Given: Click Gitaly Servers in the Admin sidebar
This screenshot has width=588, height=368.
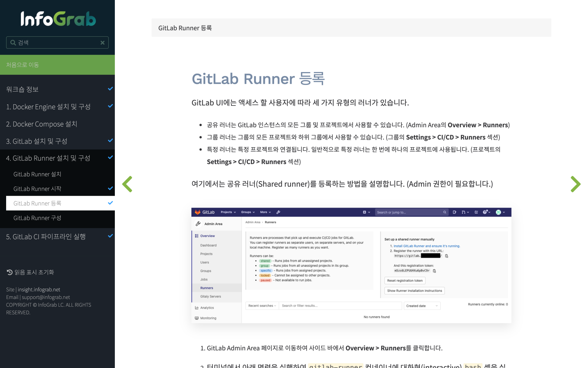Looking at the screenshot, I should tap(210, 297).
